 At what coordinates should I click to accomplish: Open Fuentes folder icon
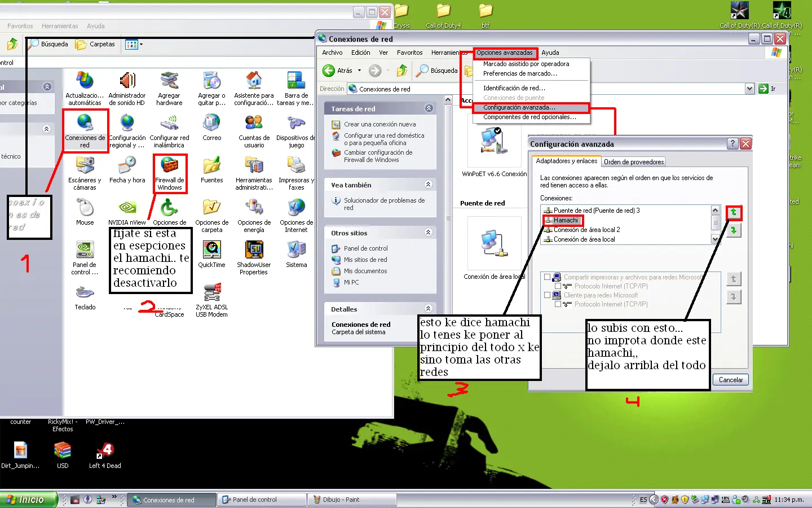click(x=212, y=170)
